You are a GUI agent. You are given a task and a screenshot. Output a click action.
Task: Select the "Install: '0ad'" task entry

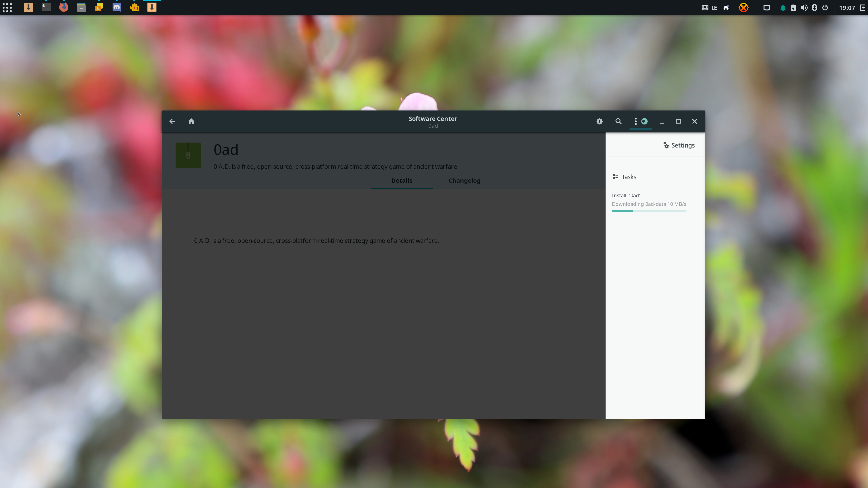point(626,195)
